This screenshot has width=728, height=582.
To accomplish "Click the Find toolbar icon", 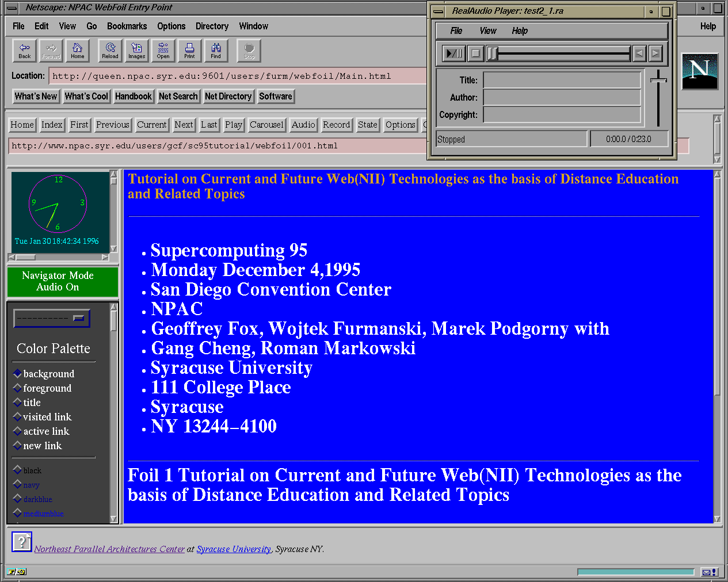I will (216, 51).
